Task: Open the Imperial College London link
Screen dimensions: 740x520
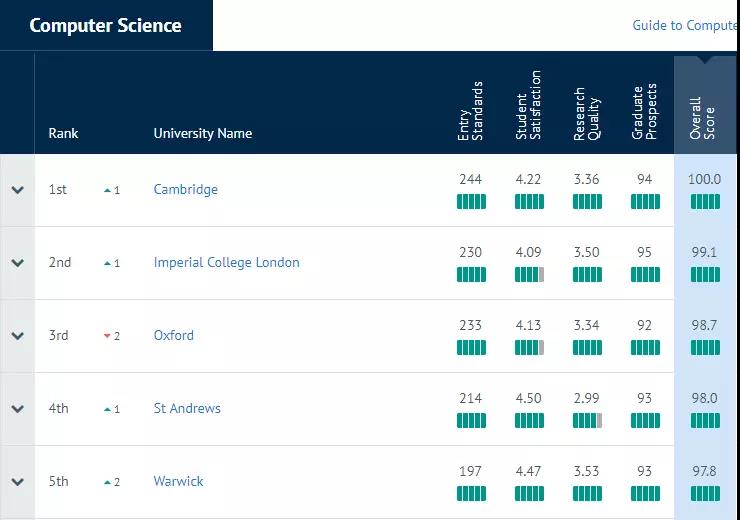Action: pyautogui.click(x=227, y=262)
